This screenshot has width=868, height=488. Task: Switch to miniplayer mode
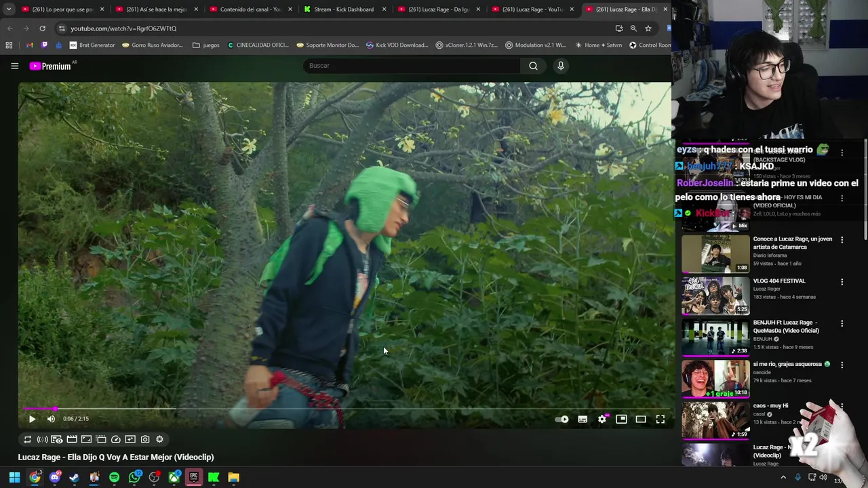[x=621, y=420]
